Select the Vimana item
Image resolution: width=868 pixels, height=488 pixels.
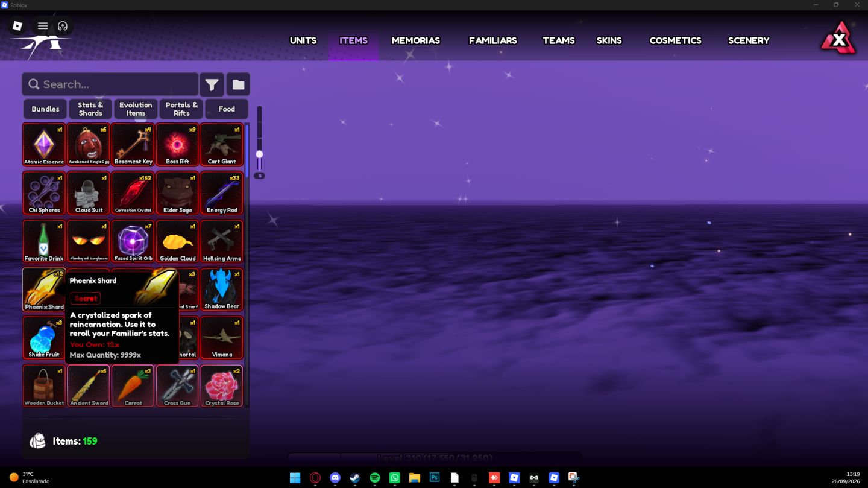[222, 338]
